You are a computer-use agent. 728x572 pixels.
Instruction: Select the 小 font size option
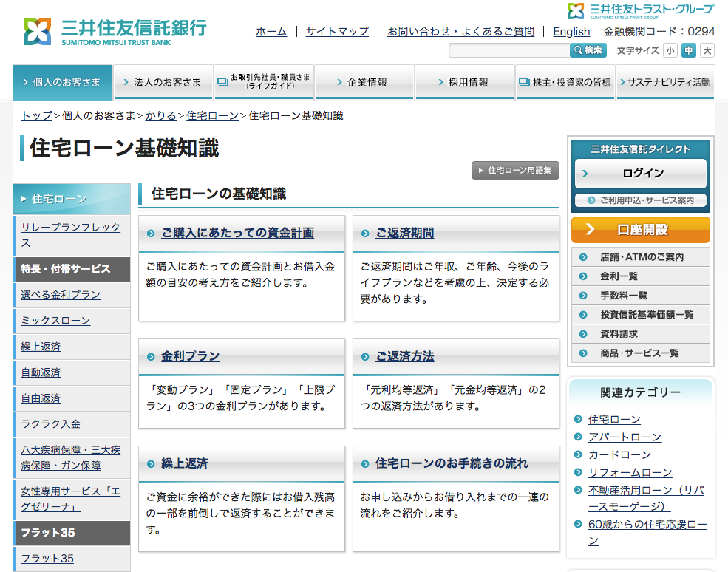[670, 50]
